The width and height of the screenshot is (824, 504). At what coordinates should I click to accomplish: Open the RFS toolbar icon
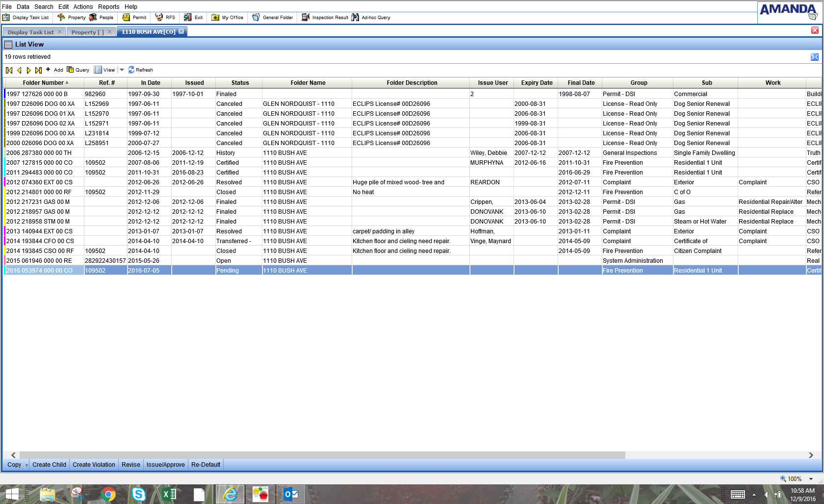point(159,18)
